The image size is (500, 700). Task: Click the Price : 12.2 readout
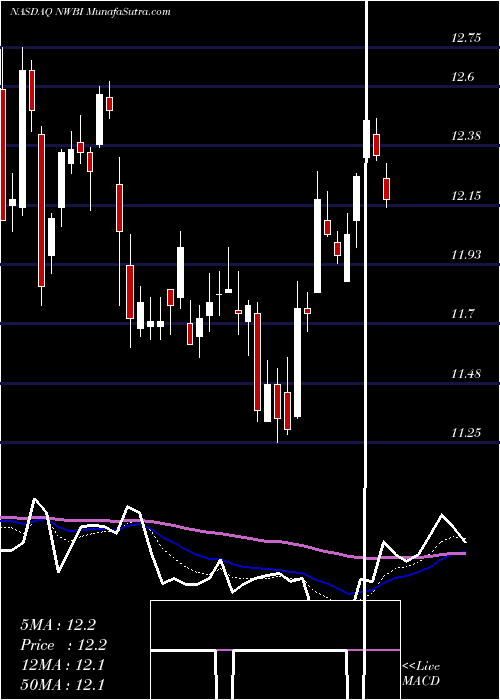(x=63, y=645)
